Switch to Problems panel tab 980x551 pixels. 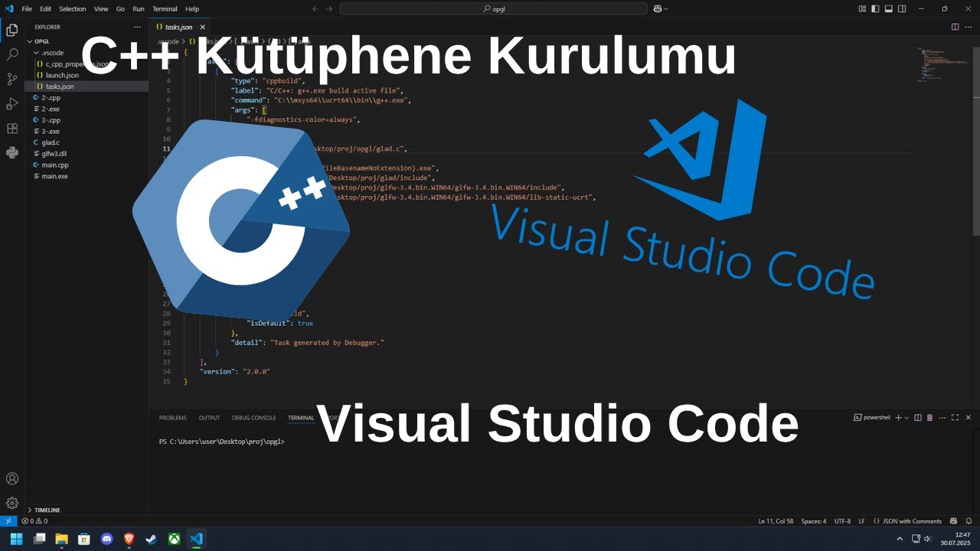coord(173,418)
